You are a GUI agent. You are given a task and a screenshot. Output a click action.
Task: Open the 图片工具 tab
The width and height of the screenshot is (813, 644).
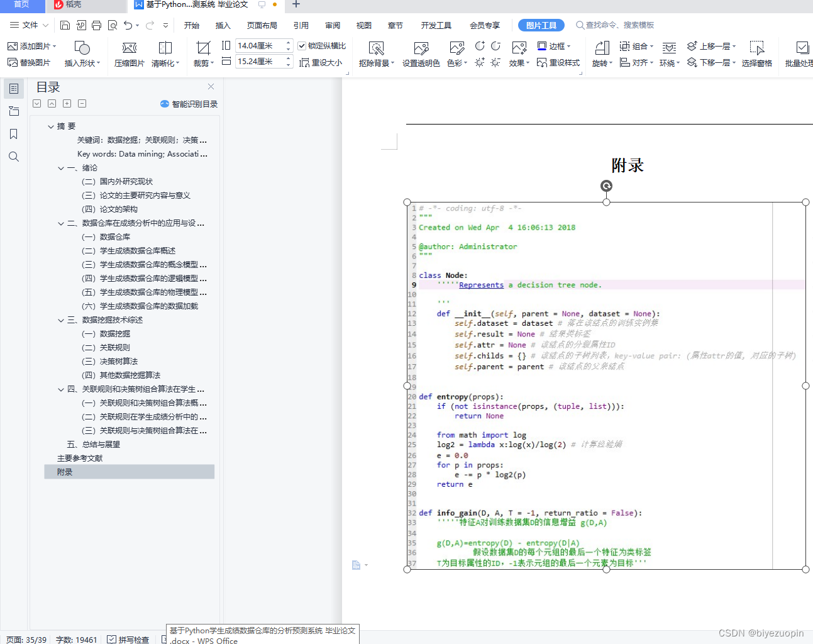coord(541,25)
